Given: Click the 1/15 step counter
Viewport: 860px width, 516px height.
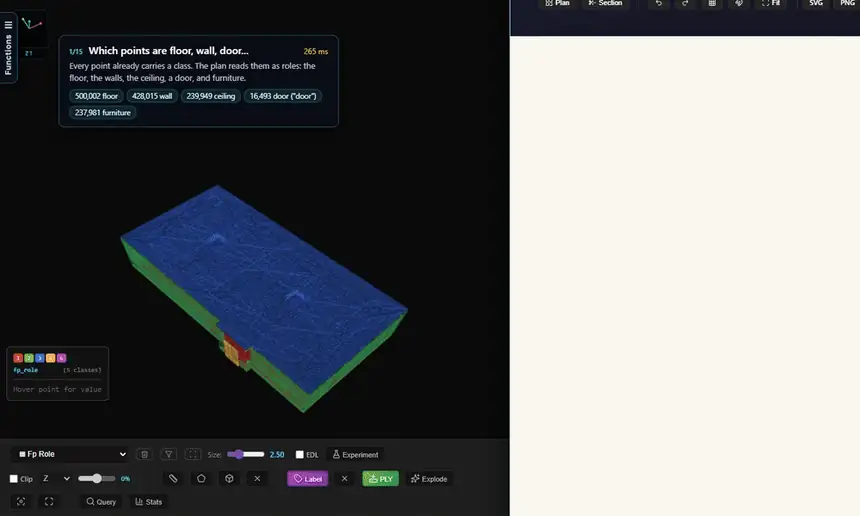Looking at the screenshot, I should [76, 52].
